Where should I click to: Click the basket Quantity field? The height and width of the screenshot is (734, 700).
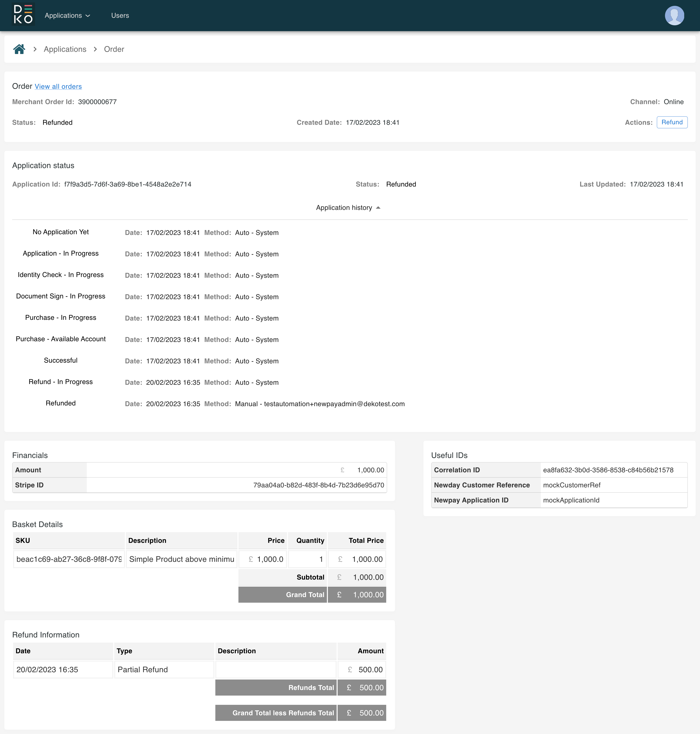click(x=307, y=559)
